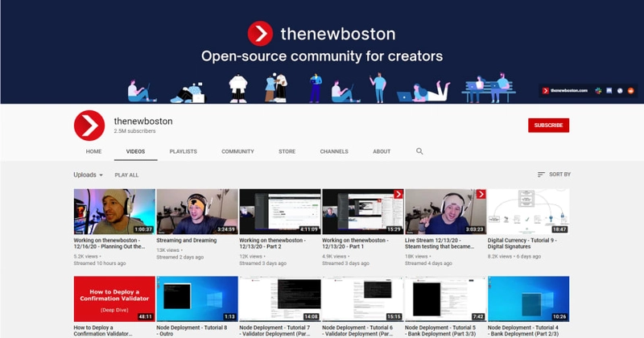This screenshot has width=644, height=338.
Task: Click the sort lines icon beside Sort By
Action: tap(541, 175)
